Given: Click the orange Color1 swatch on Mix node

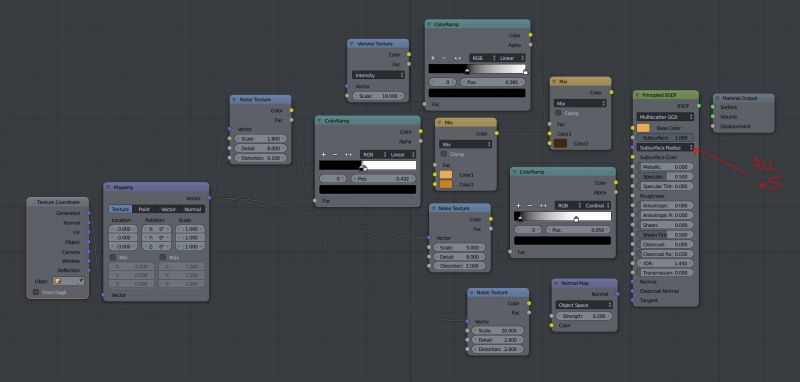Looking at the screenshot, I should (446, 174).
